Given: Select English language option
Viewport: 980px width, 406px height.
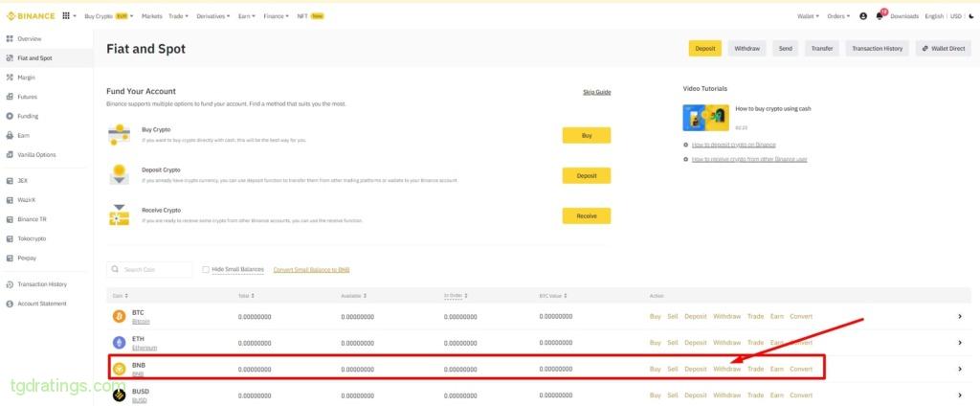Looking at the screenshot, I should (934, 16).
